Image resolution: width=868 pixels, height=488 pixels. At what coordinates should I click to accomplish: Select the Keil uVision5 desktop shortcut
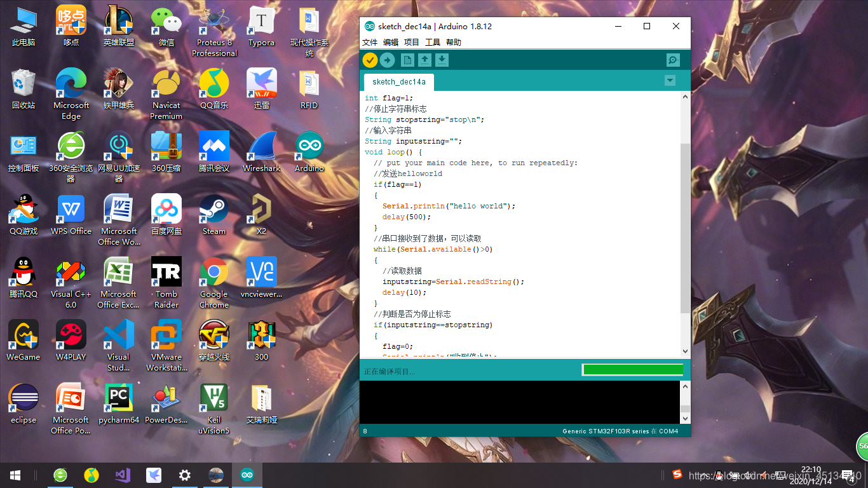(x=214, y=409)
